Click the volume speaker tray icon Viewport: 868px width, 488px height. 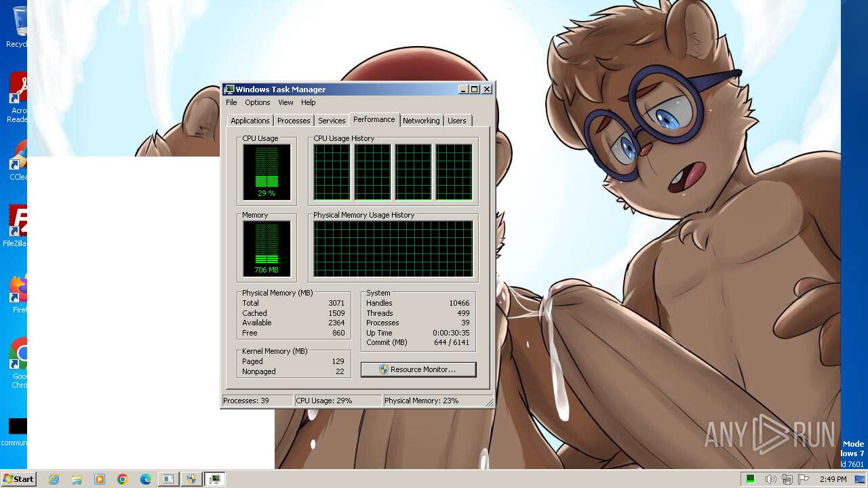[x=770, y=479]
